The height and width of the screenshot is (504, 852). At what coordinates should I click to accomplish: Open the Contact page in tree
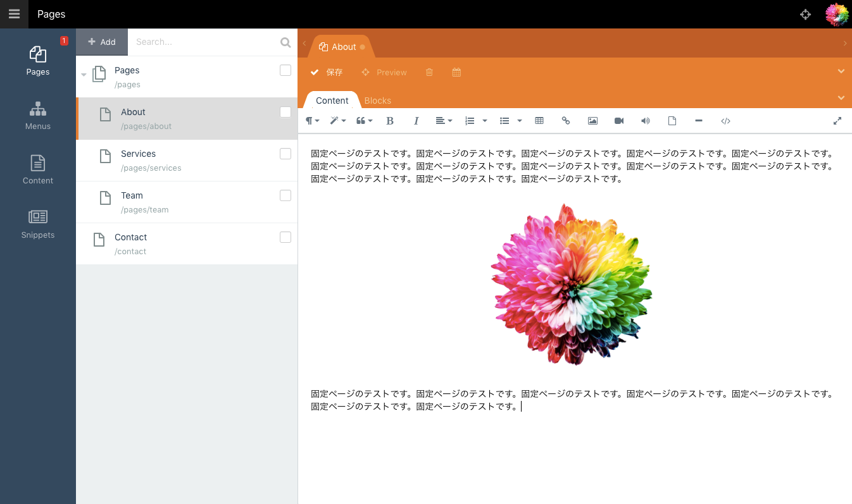187,244
